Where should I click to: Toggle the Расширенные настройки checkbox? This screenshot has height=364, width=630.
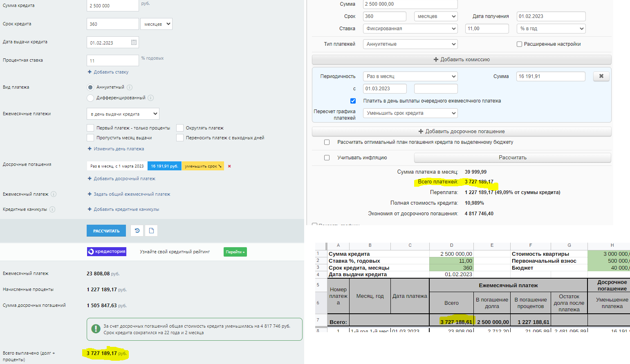(x=519, y=44)
